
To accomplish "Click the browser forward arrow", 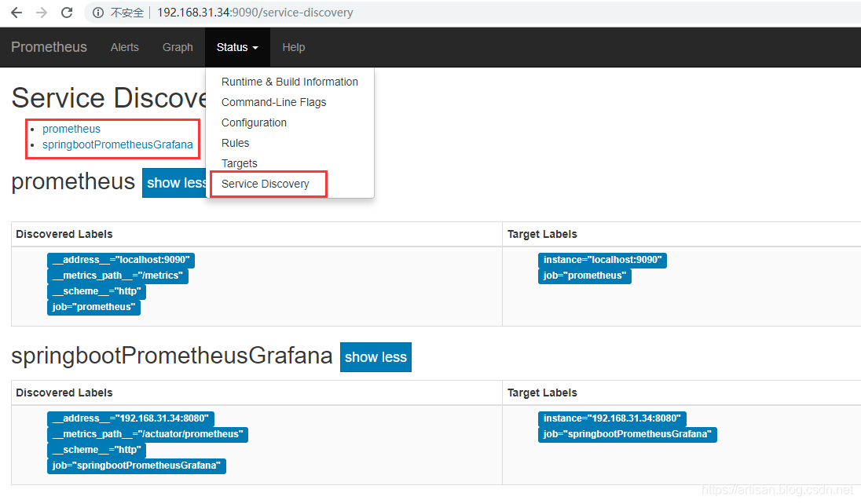I will pyautogui.click(x=42, y=13).
